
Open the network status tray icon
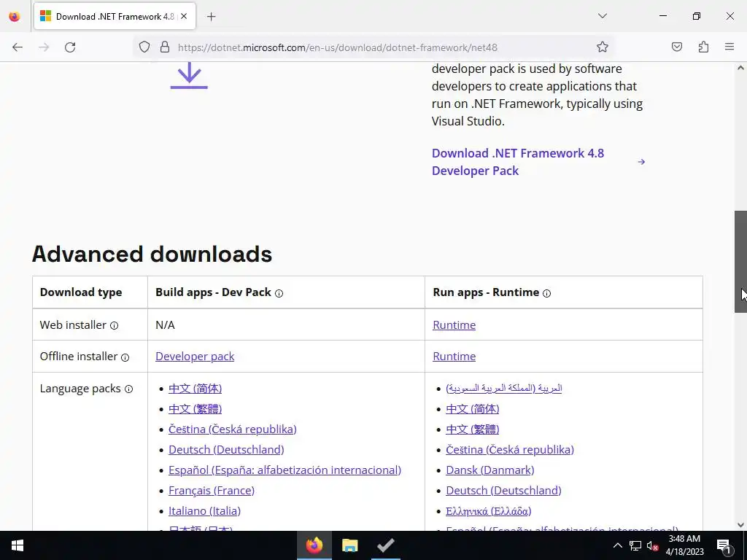tap(635, 545)
